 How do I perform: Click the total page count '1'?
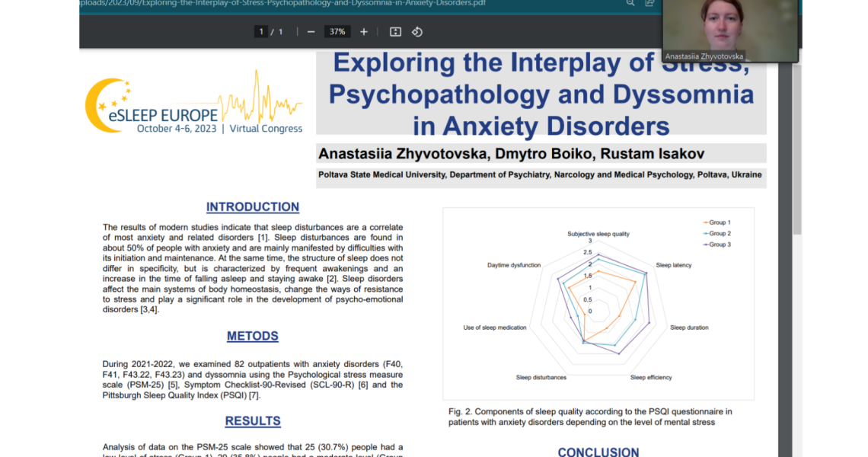point(281,32)
